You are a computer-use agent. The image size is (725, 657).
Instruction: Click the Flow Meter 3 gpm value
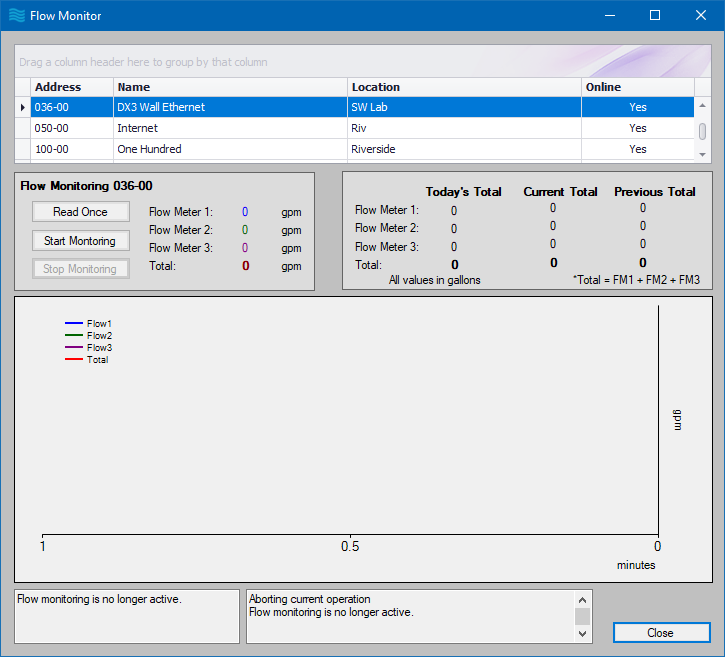(245, 248)
